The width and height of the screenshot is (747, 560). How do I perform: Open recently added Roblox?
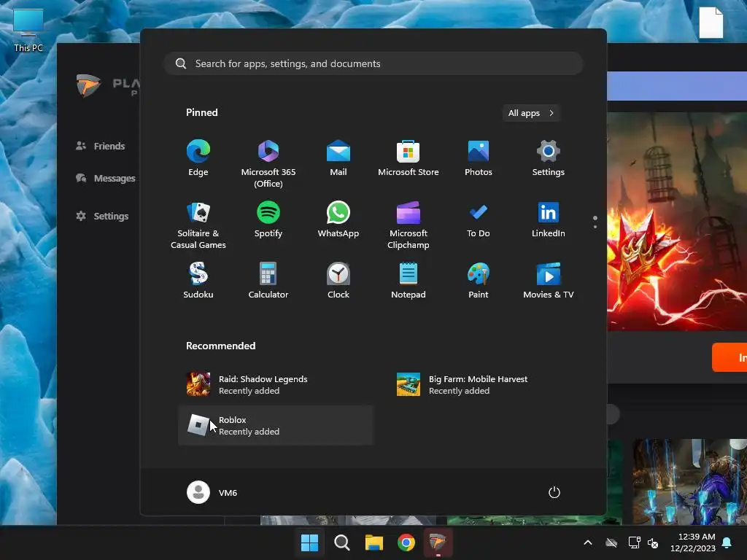click(276, 425)
